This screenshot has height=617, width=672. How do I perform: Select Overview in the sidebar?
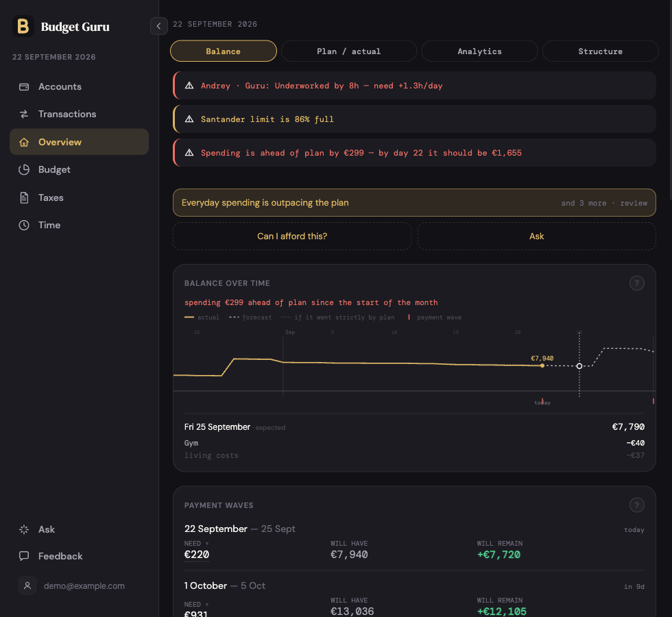pyautogui.click(x=80, y=142)
